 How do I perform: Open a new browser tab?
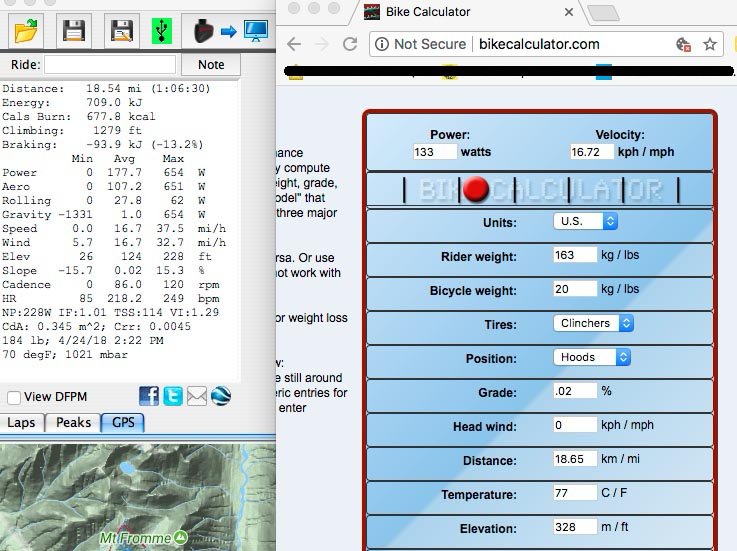604,13
